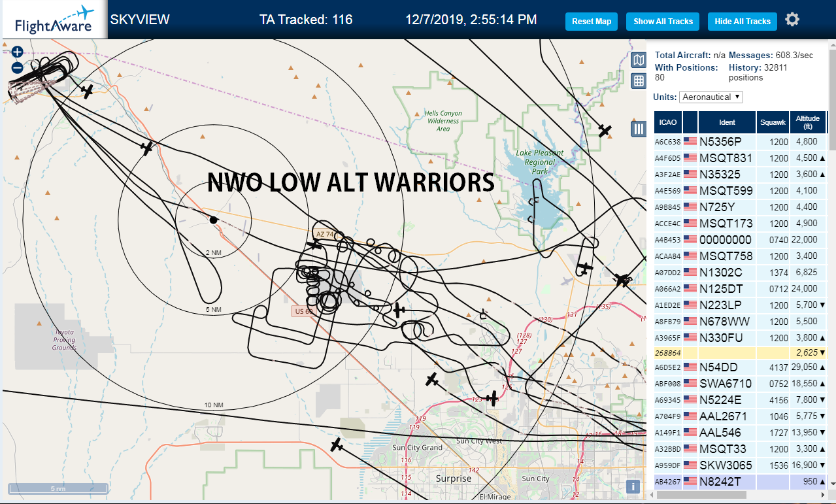Select row MSQT173
The height and width of the screenshot is (504, 836).
click(741, 224)
